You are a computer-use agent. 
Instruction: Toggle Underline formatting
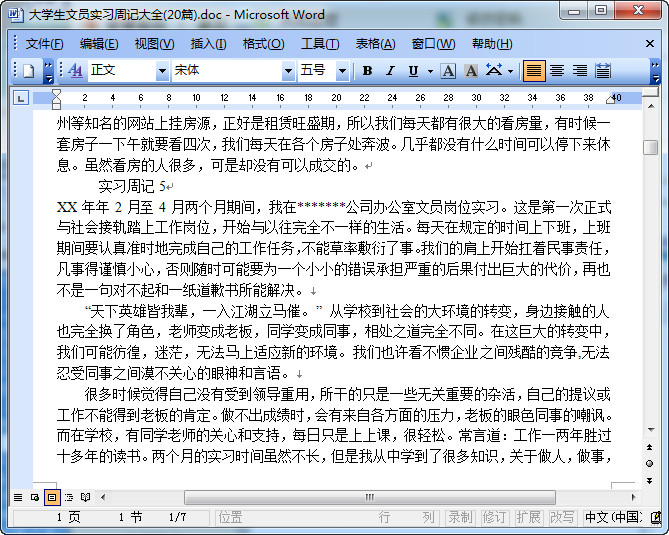pos(413,71)
